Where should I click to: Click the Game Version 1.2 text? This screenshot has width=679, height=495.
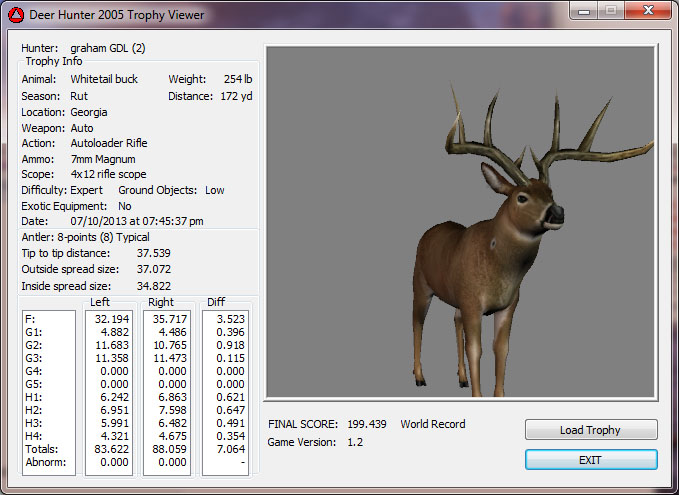click(356, 442)
